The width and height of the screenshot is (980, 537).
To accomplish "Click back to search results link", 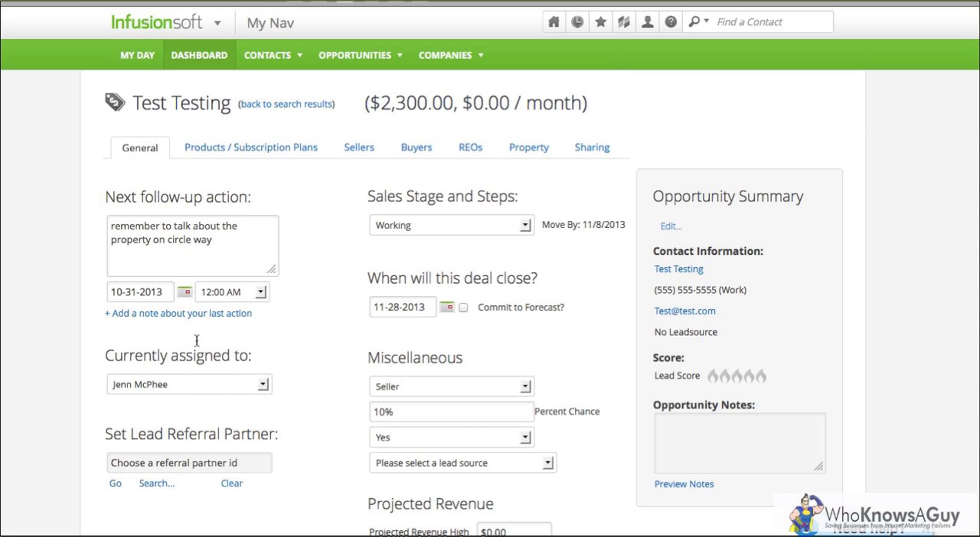I will coord(286,104).
